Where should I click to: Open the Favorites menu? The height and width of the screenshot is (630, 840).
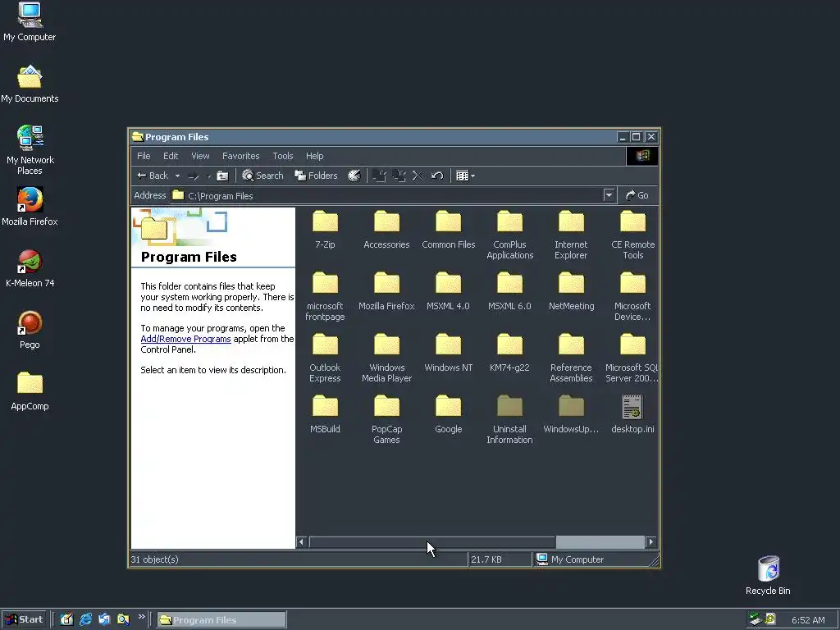241,156
